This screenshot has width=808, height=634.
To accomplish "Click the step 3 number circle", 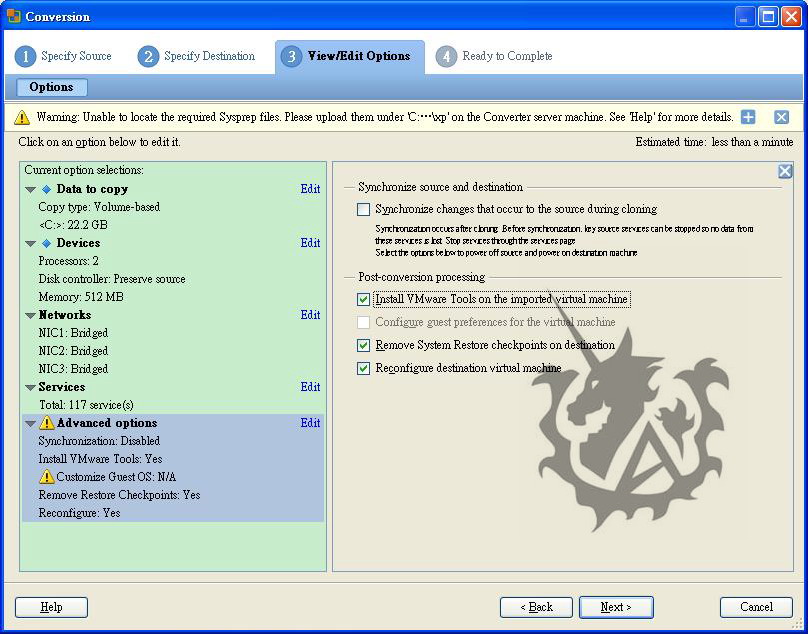I will (291, 56).
